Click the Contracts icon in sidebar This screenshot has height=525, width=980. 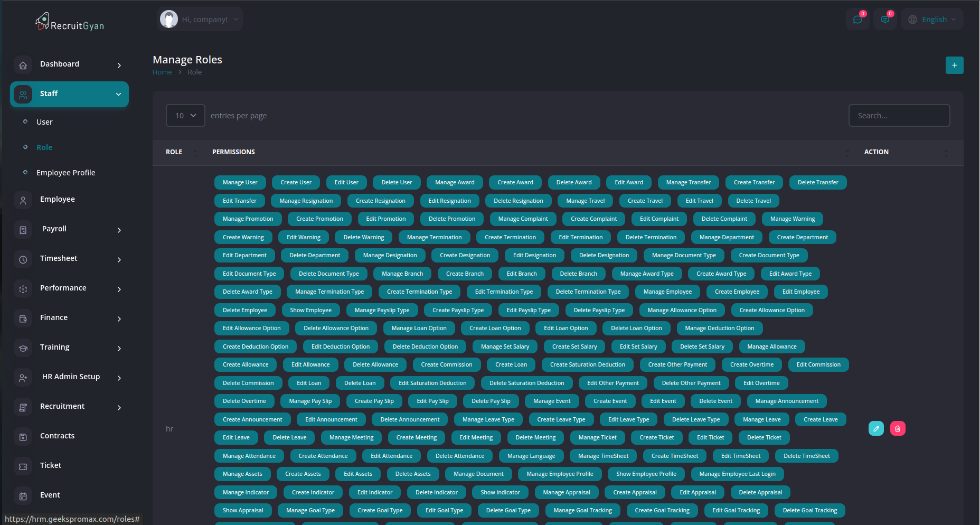pos(23,436)
